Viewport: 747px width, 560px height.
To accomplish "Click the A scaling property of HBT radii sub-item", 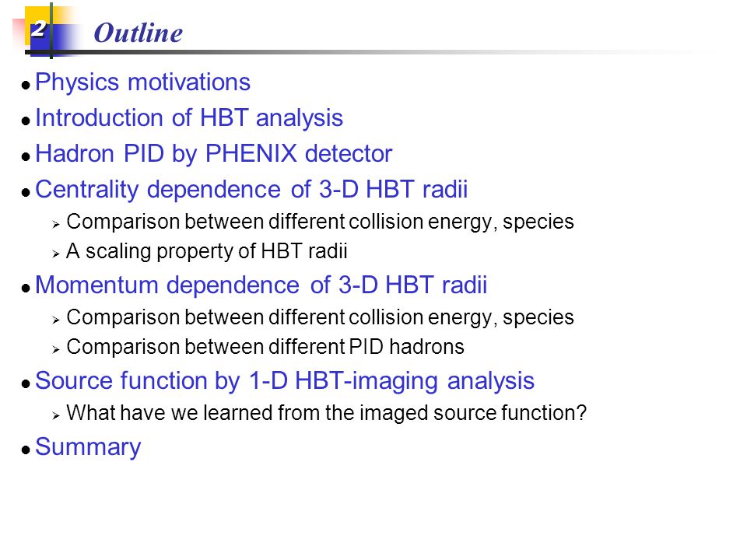I will coord(207,251).
